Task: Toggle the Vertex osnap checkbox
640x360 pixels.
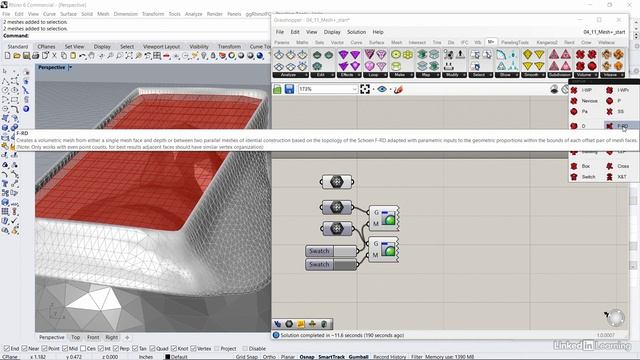Action: click(x=193, y=349)
